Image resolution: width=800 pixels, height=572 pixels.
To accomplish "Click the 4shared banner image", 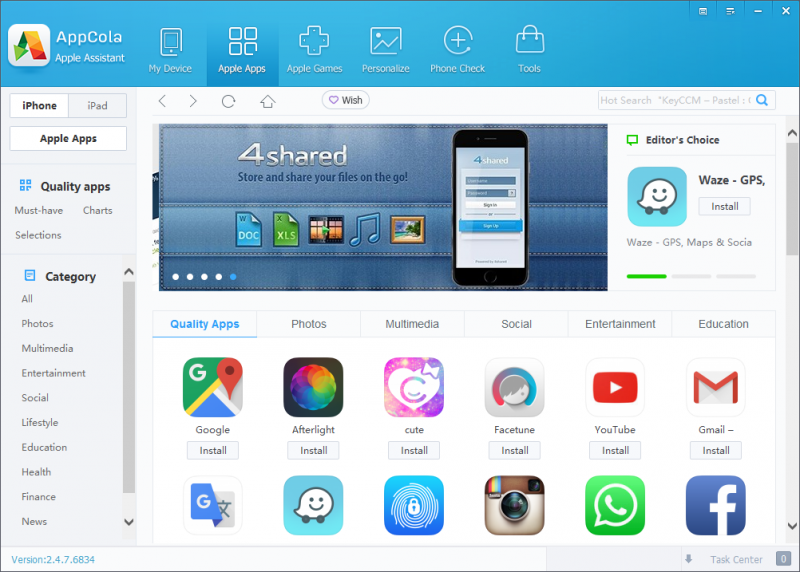I will pyautogui.click(x=383, y=208).
